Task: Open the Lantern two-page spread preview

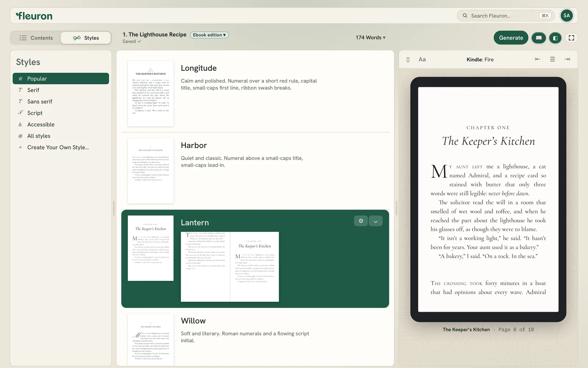Action: coord(230,267)
